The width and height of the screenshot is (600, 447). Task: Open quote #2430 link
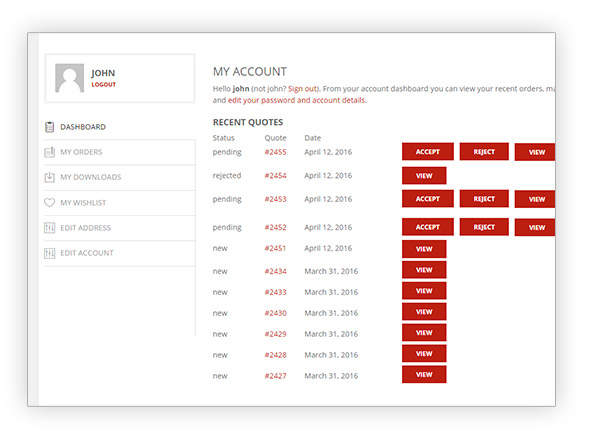click(276, 313)
